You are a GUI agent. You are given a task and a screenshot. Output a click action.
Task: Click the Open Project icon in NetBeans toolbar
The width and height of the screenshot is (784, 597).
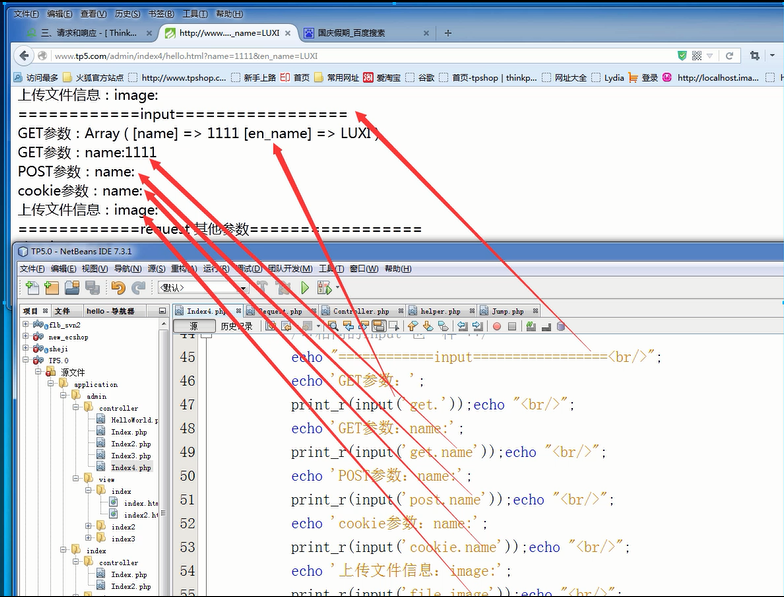tap(72, 288)
